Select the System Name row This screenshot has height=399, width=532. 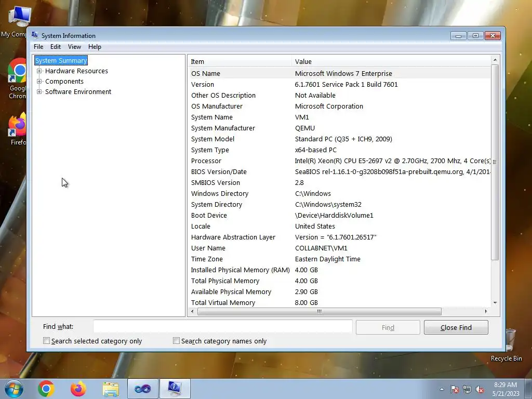tap(339, 117)
